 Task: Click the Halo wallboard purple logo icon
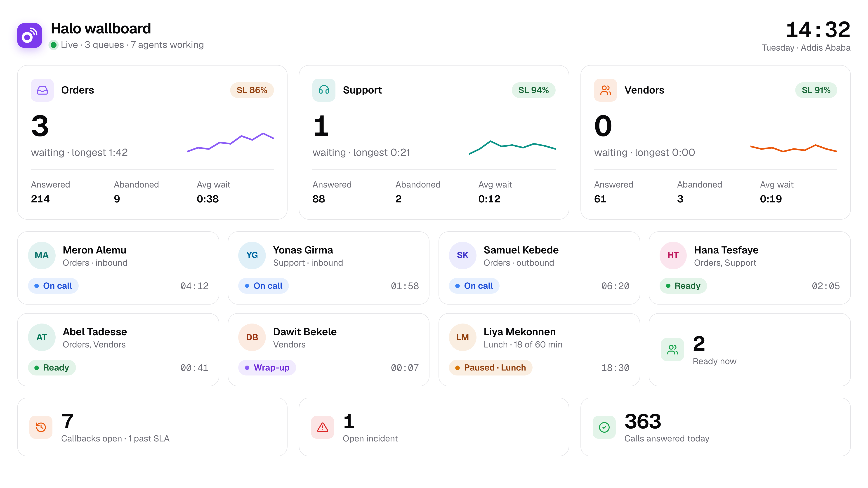click(x=30, y=35)
